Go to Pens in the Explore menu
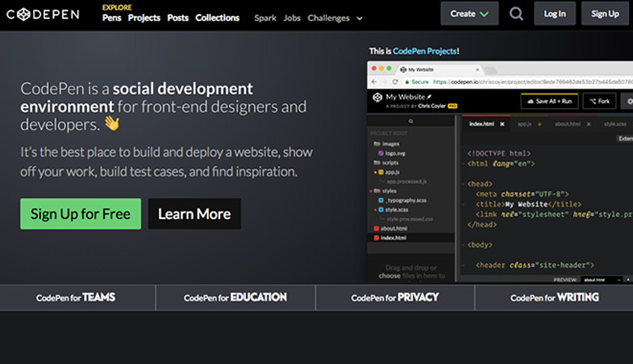The height and width of the screenshot is (364, 633). pyautogui.click(x=112, y=18)
